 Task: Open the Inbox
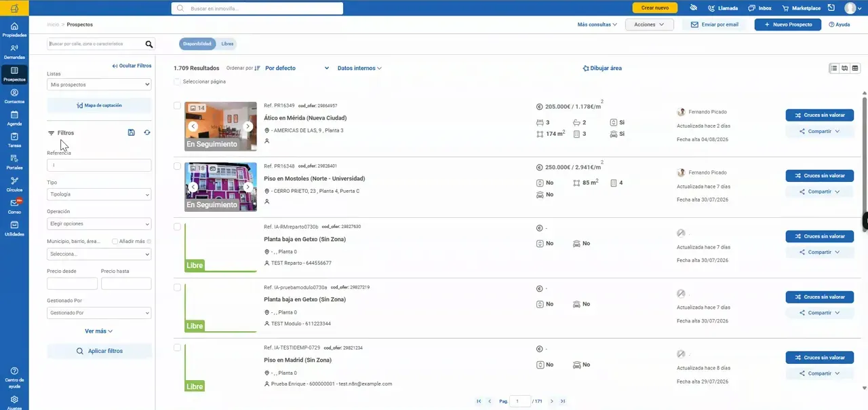pyautogui.click(x=759, y=8)
